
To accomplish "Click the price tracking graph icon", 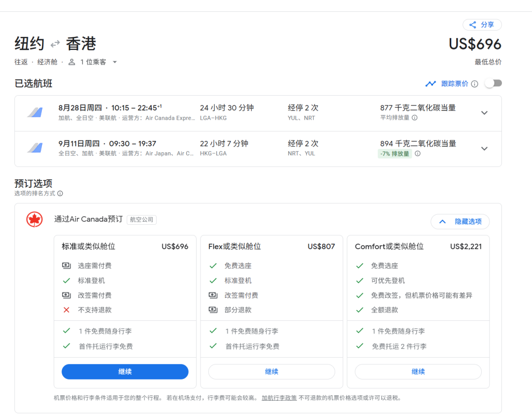I will [x=431, y=84].
